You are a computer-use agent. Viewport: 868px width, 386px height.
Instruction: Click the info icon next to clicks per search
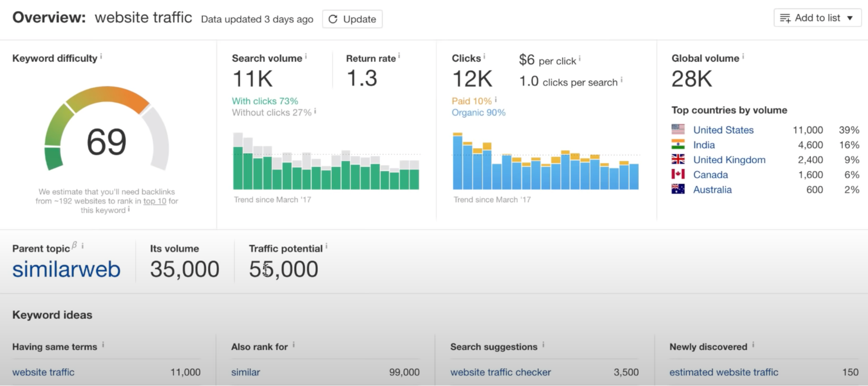tap(621, 80)
